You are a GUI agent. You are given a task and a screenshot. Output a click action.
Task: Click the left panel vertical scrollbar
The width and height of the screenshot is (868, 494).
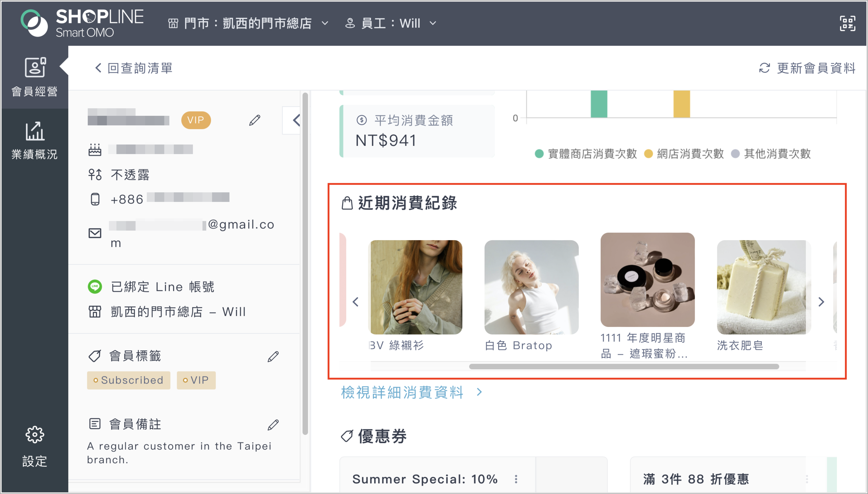coord(305,264)
